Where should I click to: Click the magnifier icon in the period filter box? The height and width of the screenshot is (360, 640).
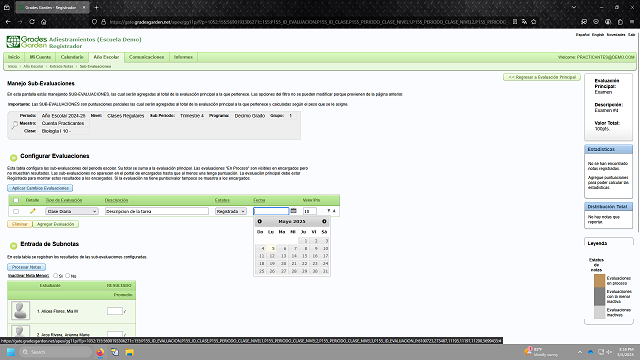(15, 125)
